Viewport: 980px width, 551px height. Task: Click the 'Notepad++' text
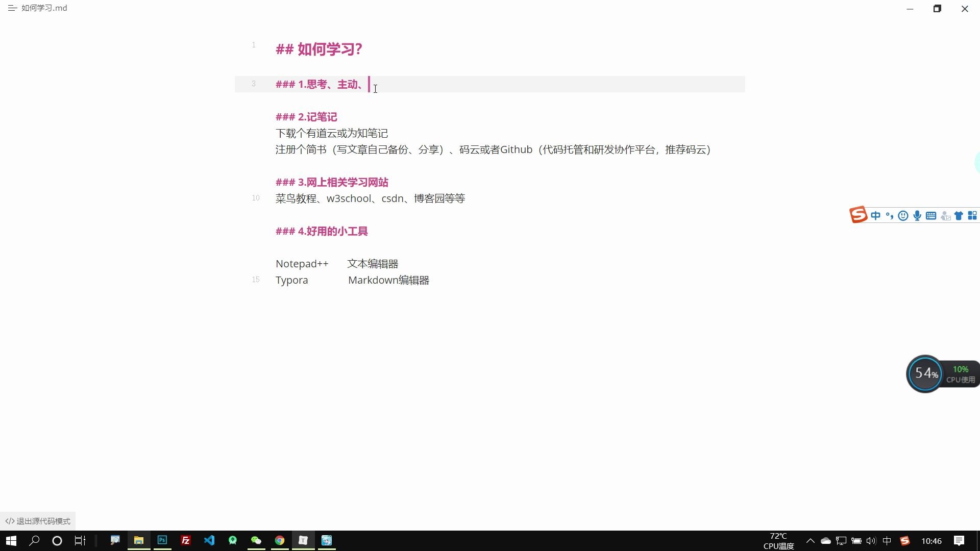(x=302, y=264)
